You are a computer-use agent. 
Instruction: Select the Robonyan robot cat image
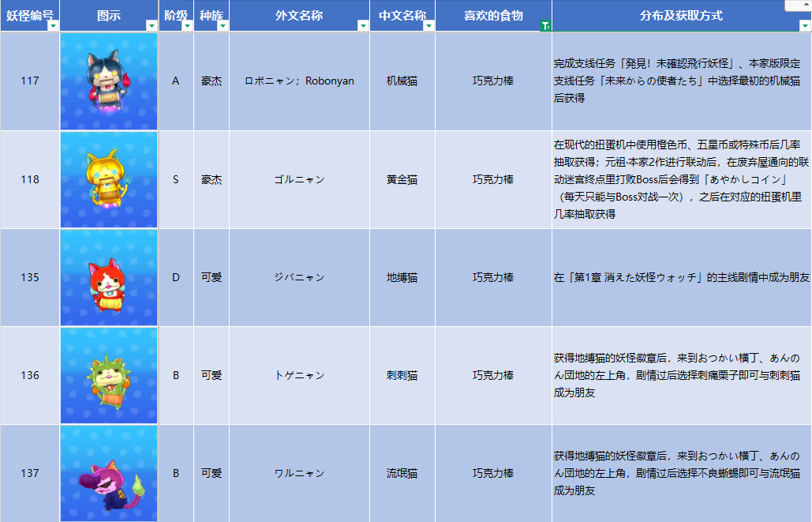click(109, 81)
